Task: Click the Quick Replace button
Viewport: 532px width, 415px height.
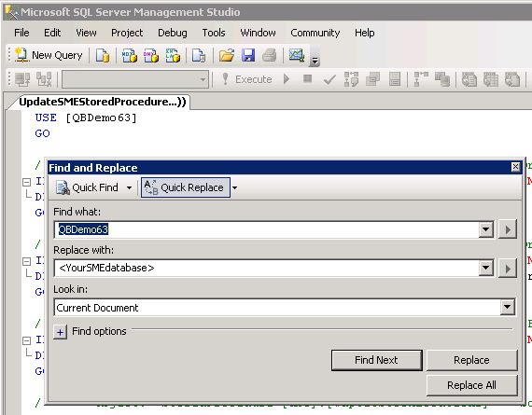Action: coord(185,187)
